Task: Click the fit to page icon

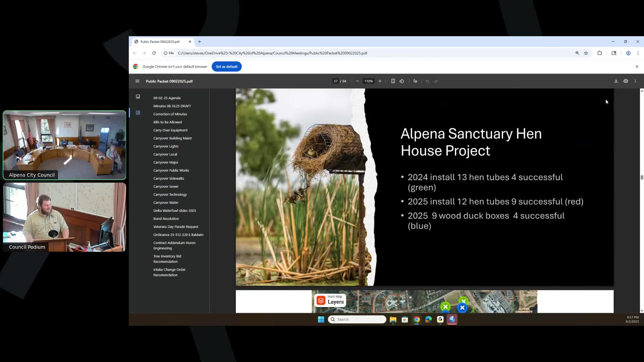Action: point(393,81)
